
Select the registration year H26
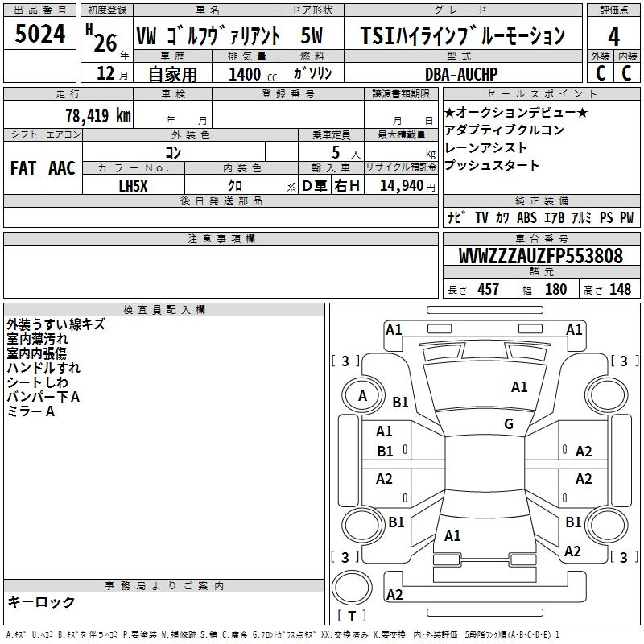102,38
